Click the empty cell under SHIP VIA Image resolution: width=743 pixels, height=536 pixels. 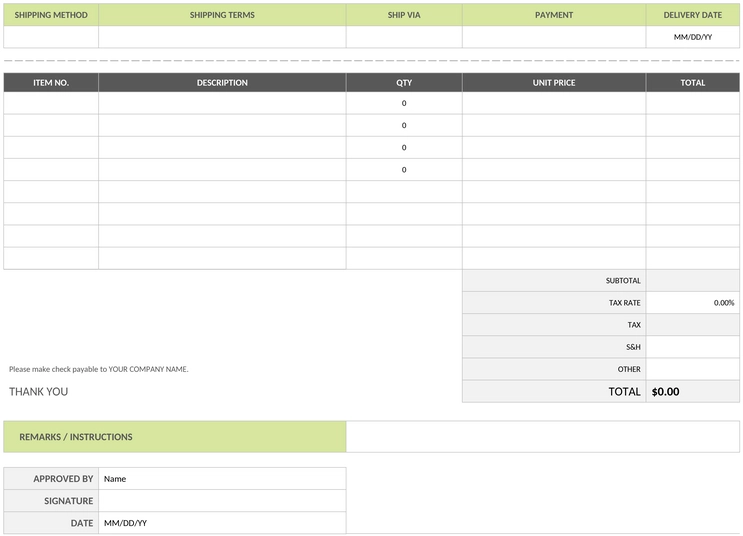pyautogui.click(x=404, y=37)
